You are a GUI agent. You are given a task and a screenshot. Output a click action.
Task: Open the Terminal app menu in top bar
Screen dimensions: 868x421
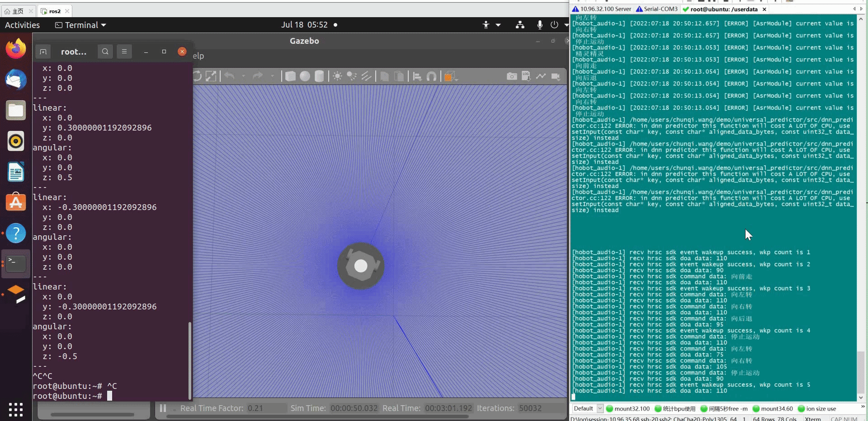[x=80, y=25]
